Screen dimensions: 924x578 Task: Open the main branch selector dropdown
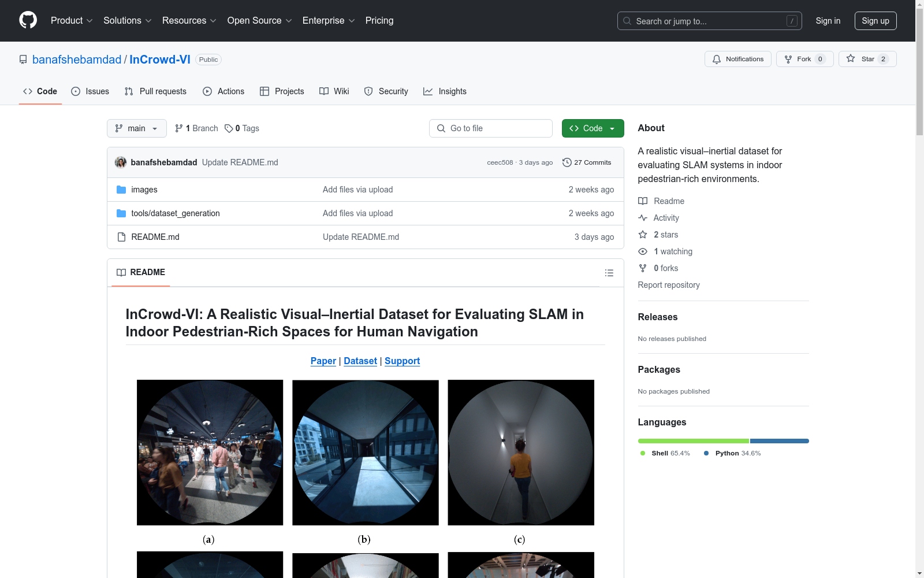[x=137, y=128]
